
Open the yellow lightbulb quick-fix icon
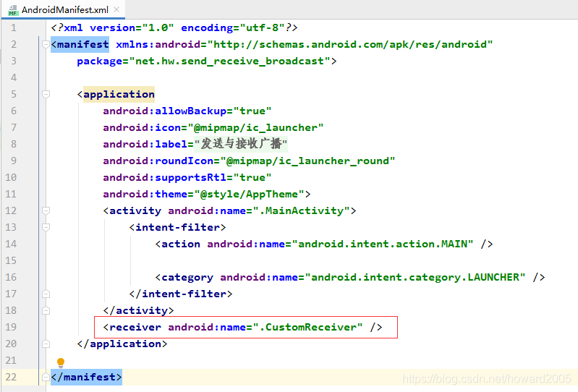[x=61, y=362]
